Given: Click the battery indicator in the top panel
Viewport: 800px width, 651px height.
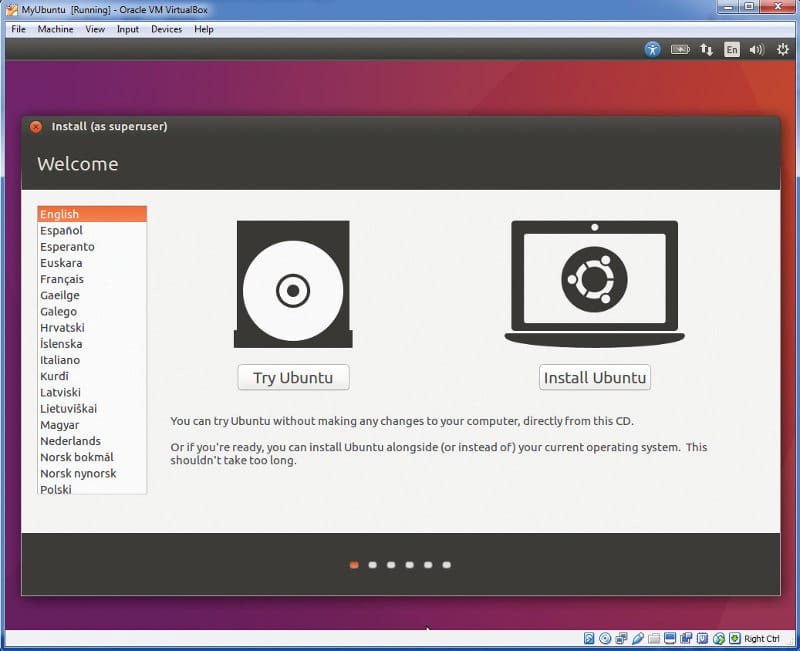Looking at the screenshot, I should 680,49.
